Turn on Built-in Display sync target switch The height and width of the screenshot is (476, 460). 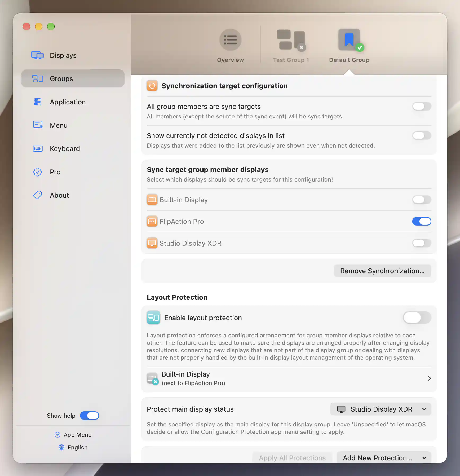[422, 200]
